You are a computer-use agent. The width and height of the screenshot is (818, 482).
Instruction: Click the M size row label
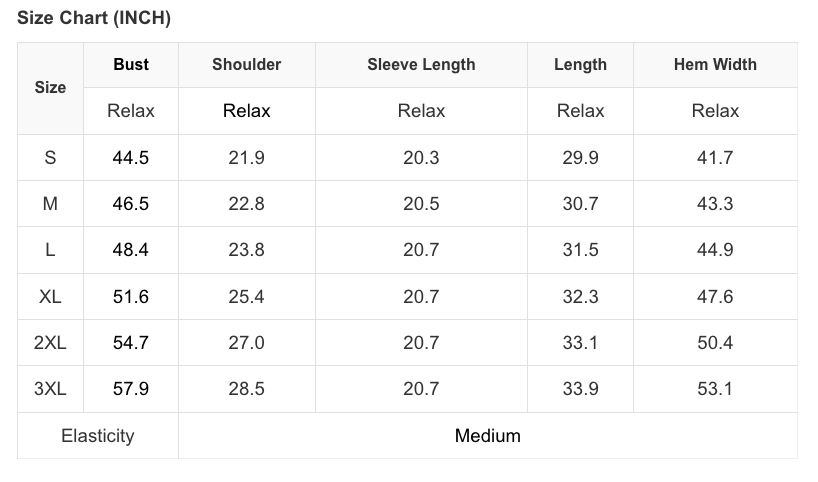pos(50,203)
